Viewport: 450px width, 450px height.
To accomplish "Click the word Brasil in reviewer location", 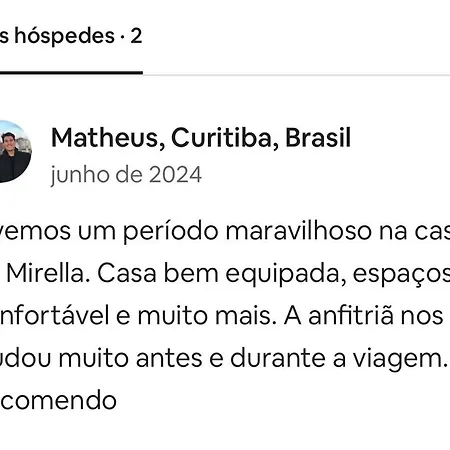I will [318, 138].
